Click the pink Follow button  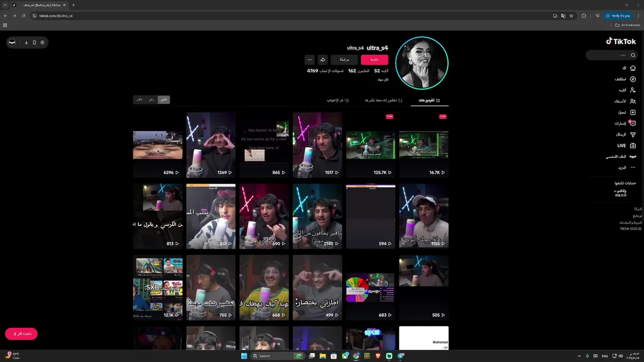click(374, 59)
